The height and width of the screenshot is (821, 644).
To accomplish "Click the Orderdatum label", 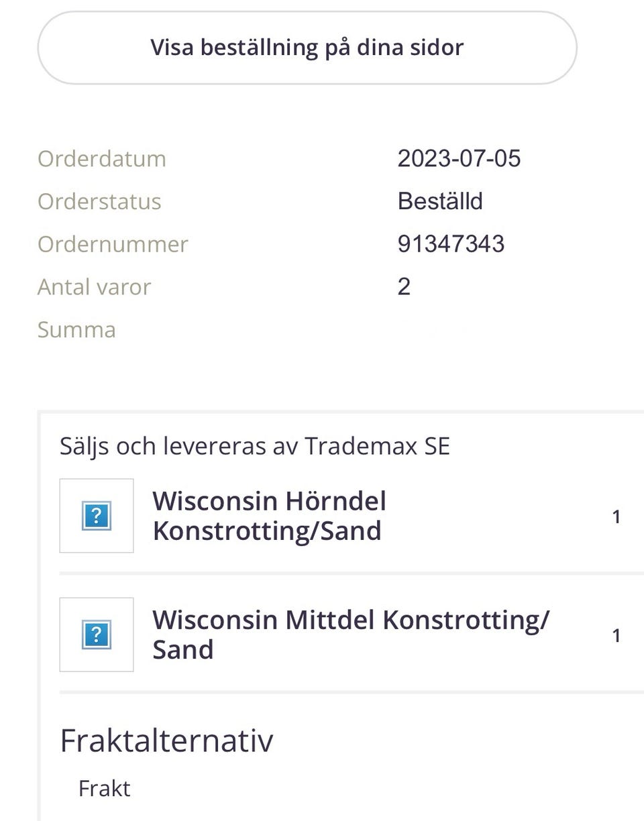I will [101, 159].
